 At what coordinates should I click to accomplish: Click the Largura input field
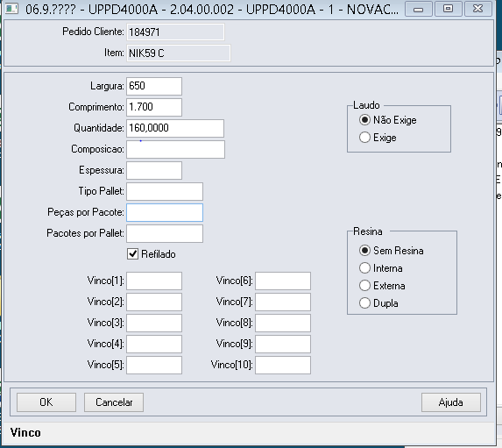pos(154,86)
